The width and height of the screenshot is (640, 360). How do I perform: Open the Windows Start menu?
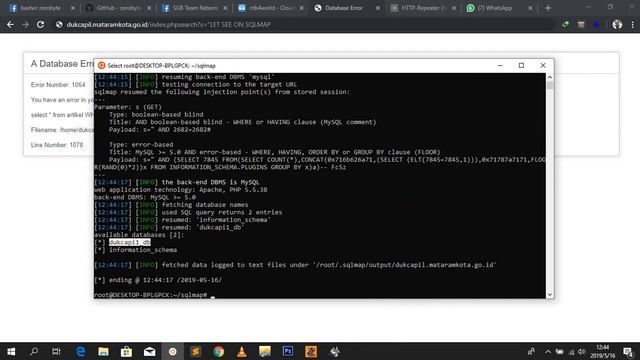pyautogui.click(x=11, y=351)
